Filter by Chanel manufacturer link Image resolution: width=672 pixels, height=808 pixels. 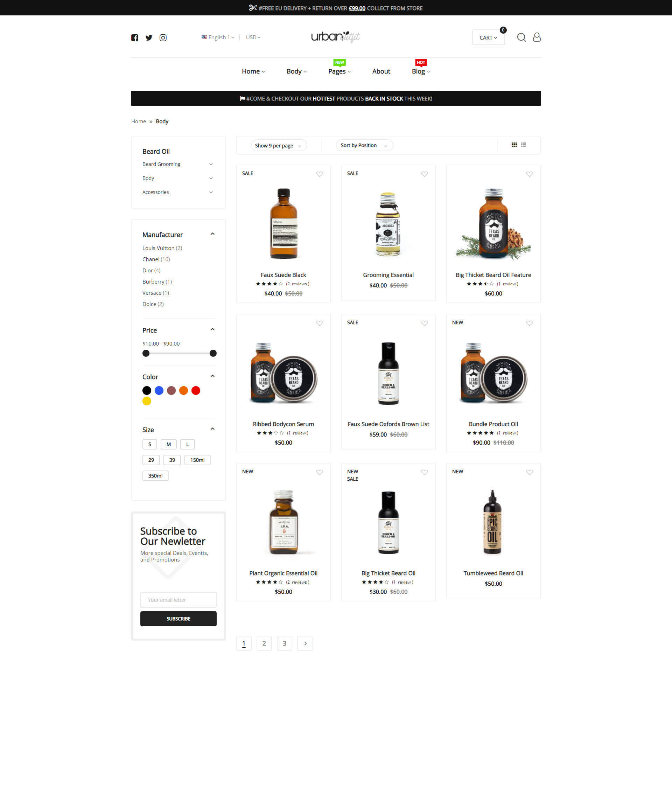[x=156, y=259]
